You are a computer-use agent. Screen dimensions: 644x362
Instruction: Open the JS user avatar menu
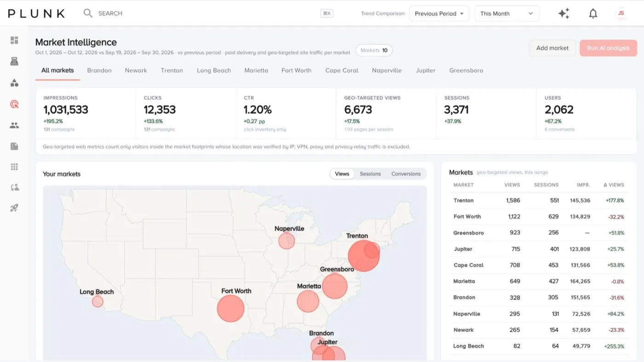point(621,13)
